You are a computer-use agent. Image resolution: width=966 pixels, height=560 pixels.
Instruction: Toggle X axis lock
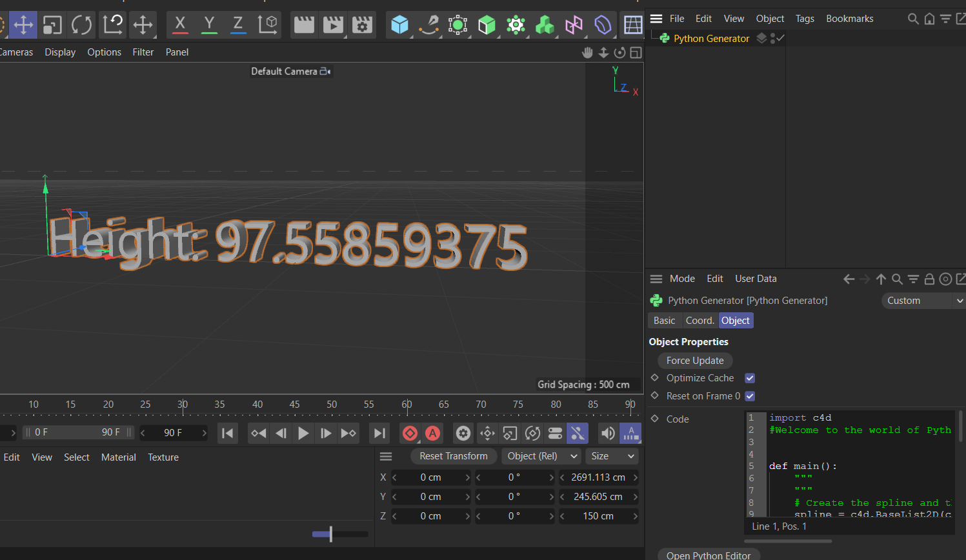click(180, 25)
